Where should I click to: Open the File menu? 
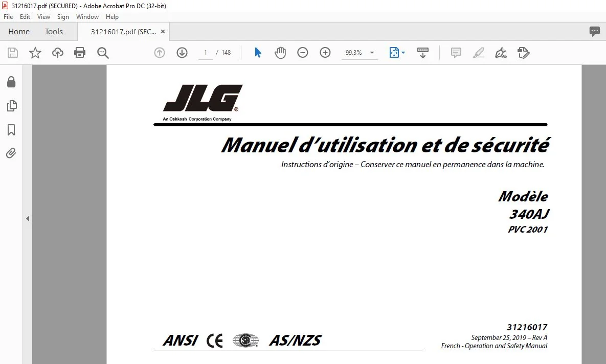pyautogui.click(x=8, y=17)
